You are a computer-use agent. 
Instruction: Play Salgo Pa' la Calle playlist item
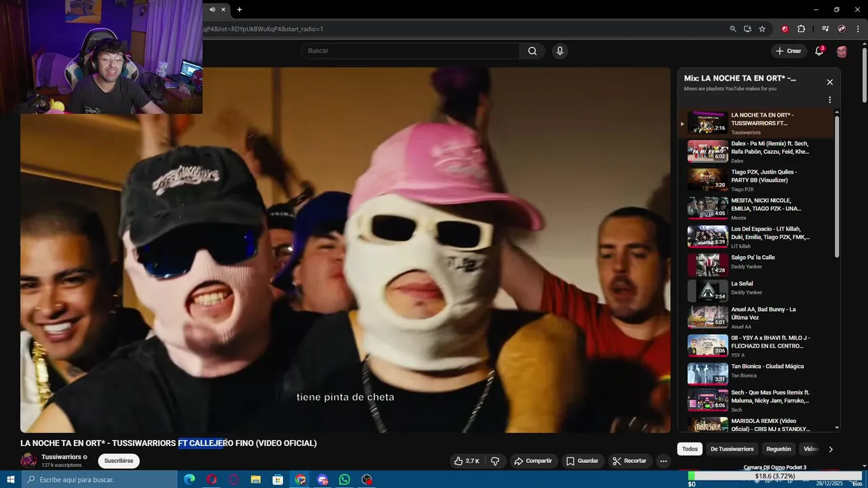click(756, 265)
